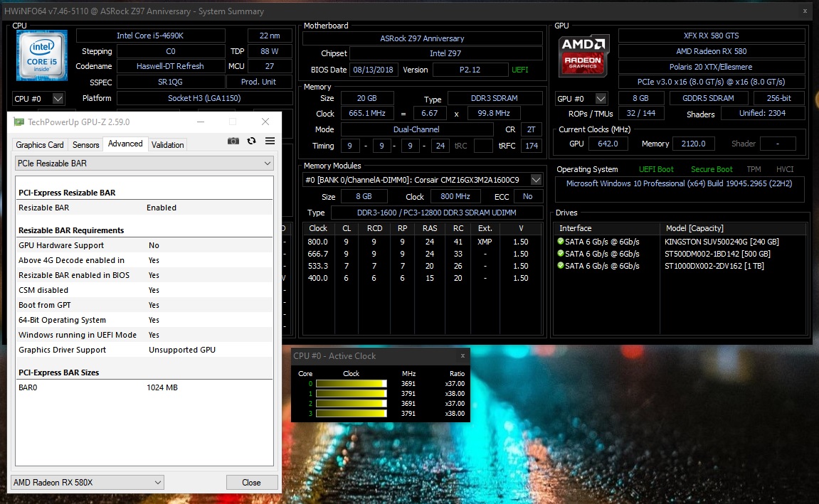Open the Validation tab
Viewport: 819px width, 504px height.
[167, 144]
